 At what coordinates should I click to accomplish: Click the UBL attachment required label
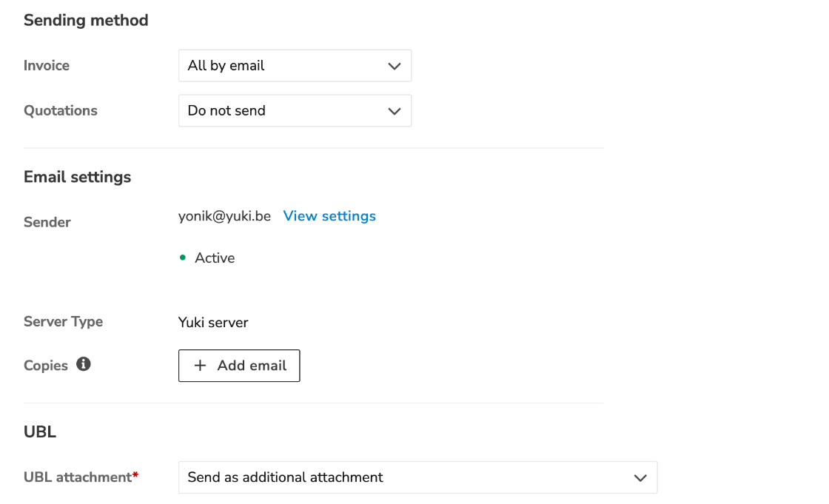click(x=81, y=477)
